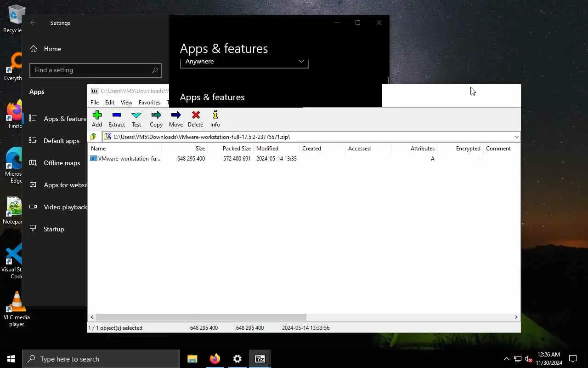Go up one folder level in 7-Zip
Viewport: 588px width, 368px height.
(x=94, y=137)
